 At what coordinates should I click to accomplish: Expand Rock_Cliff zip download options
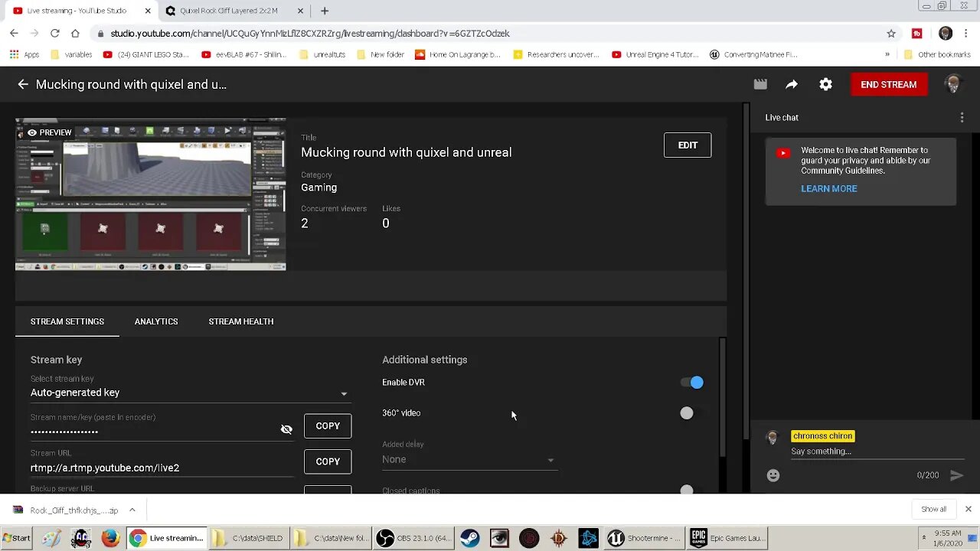pos(132,510)
